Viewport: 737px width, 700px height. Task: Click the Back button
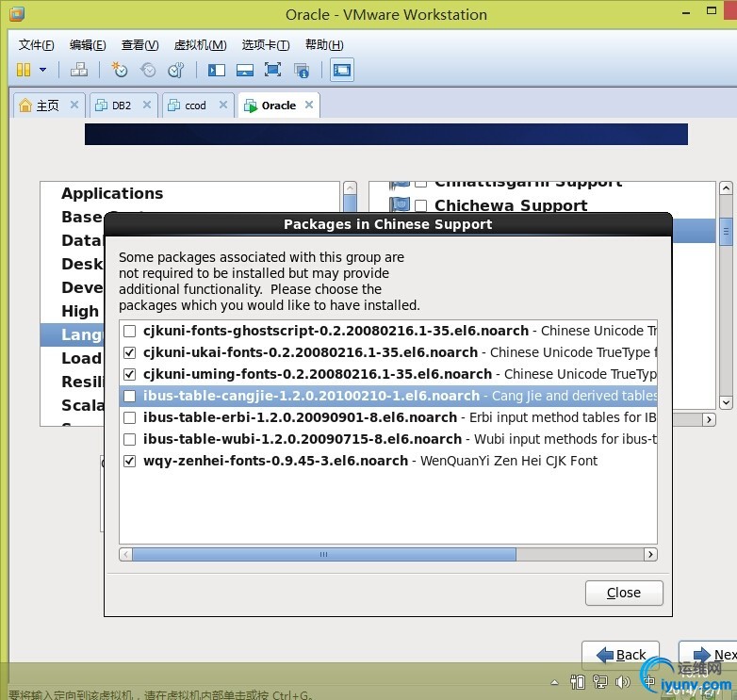620,655
